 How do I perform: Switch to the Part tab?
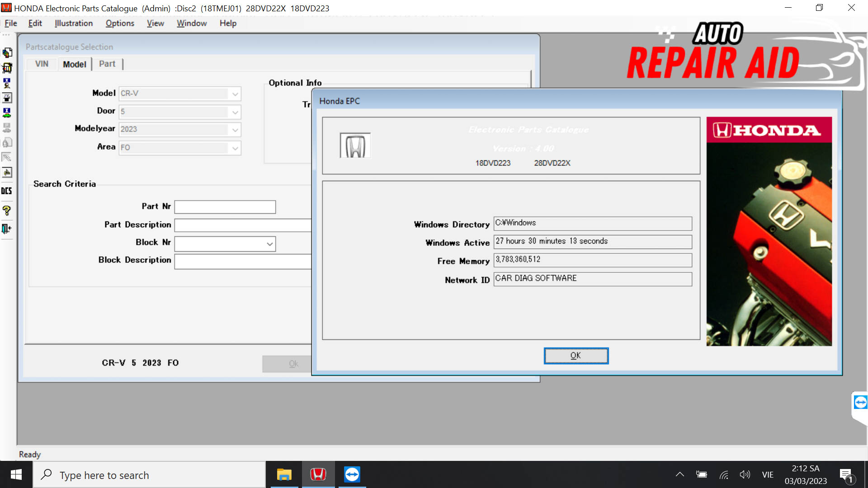point(107,64)
